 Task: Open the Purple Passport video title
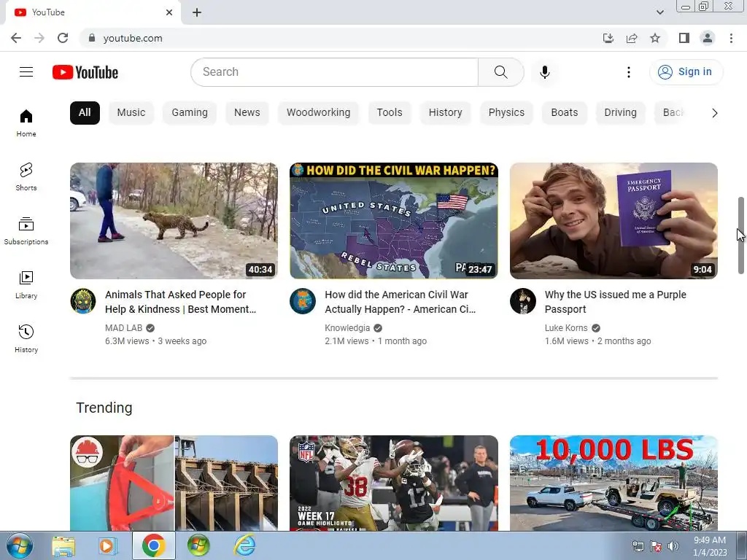pos(615,302)
